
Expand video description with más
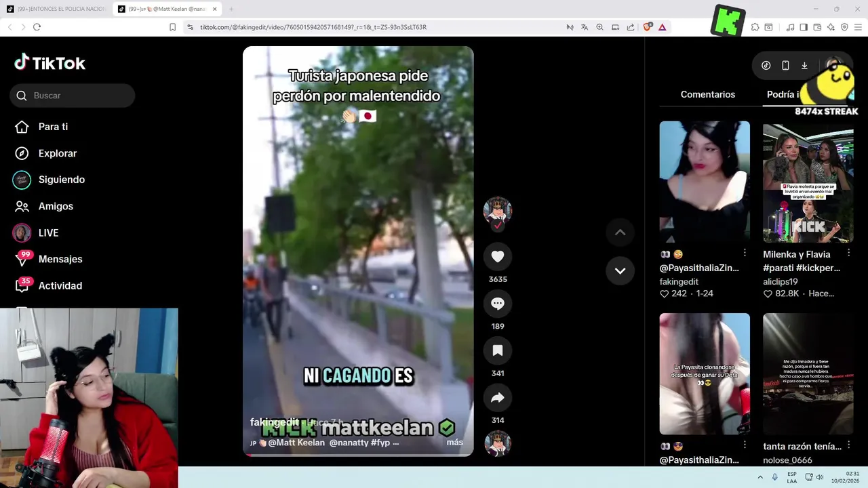pyautogui.click(x=455, y=443)
